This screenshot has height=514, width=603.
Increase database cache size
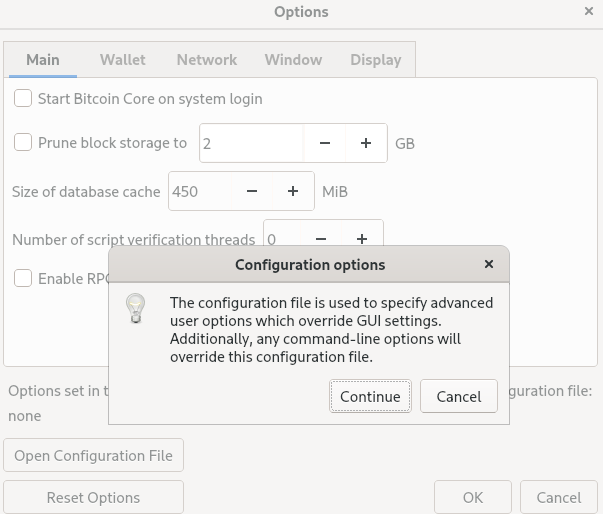pyautogui.click(x=293, y=191)
